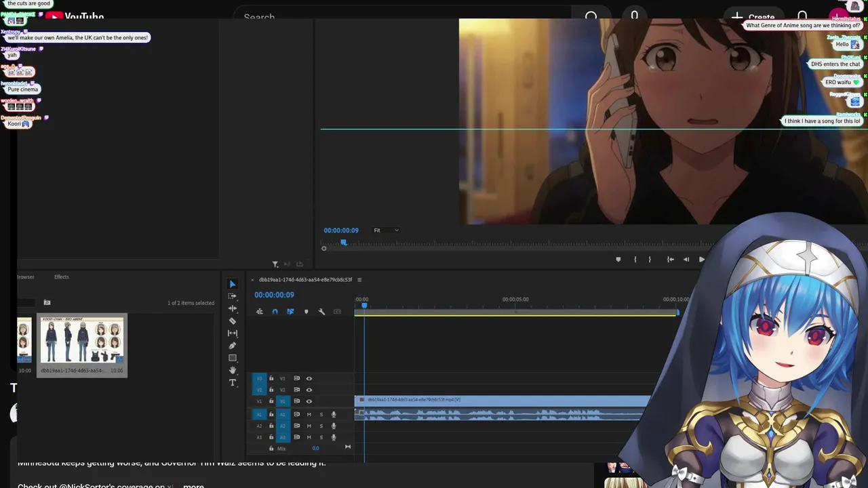This screenshot has width=868, height=488.
Task: Toggle lock on audio track A2
Action: [x=271, y=426]
